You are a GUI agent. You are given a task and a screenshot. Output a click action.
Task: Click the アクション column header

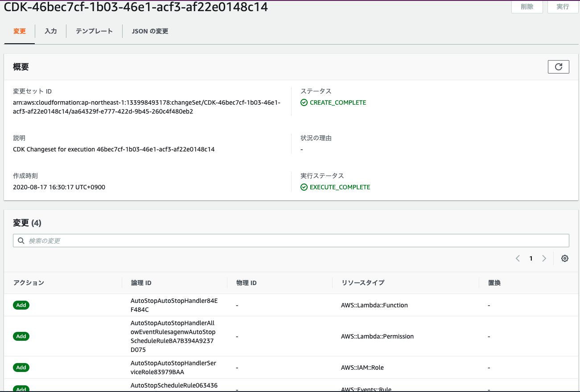point(29,282)
